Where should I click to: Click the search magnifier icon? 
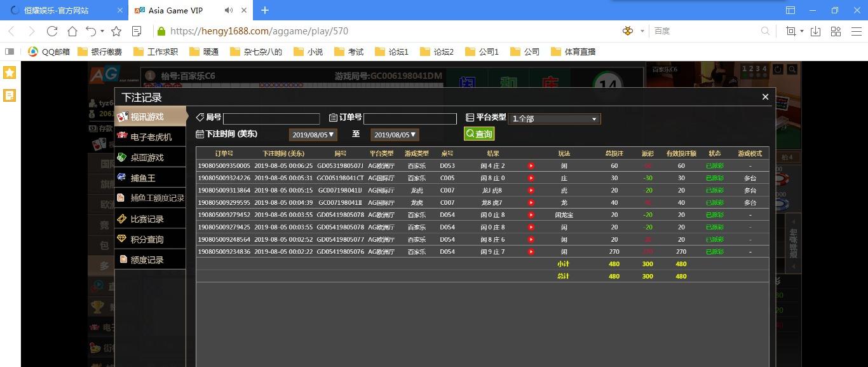[766, 31]
